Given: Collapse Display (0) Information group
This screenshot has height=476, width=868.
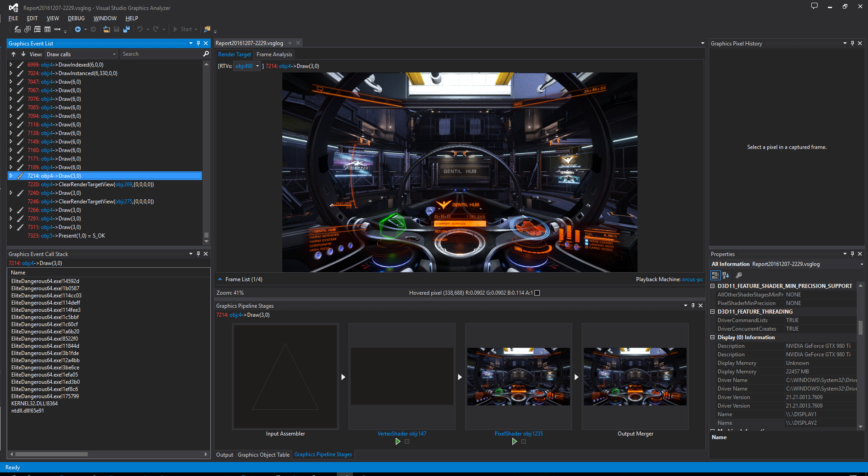Looking at the screenshot, I should [713, 337].
